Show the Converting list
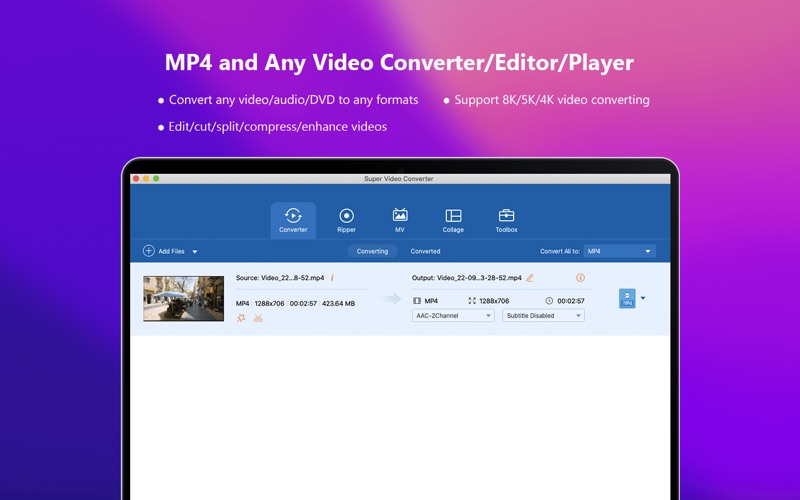The height and width of the screenshot is (500, 800). (x=372, y=251)
